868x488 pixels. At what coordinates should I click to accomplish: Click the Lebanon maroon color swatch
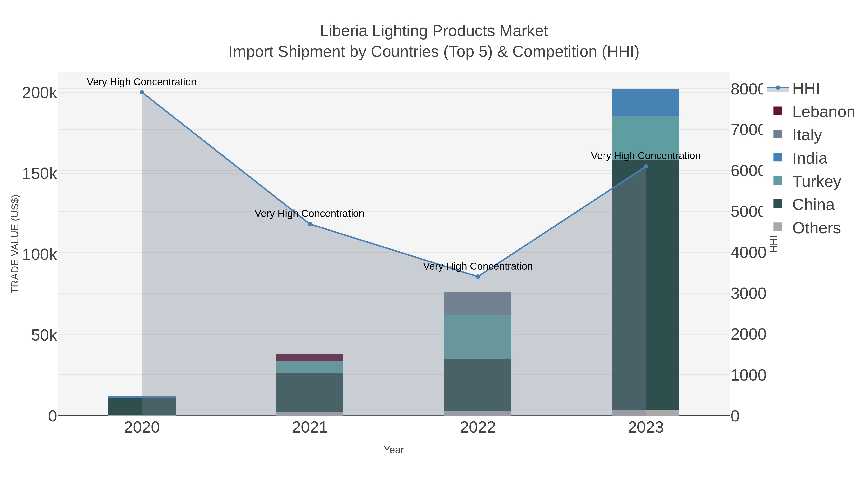[778, 111]
